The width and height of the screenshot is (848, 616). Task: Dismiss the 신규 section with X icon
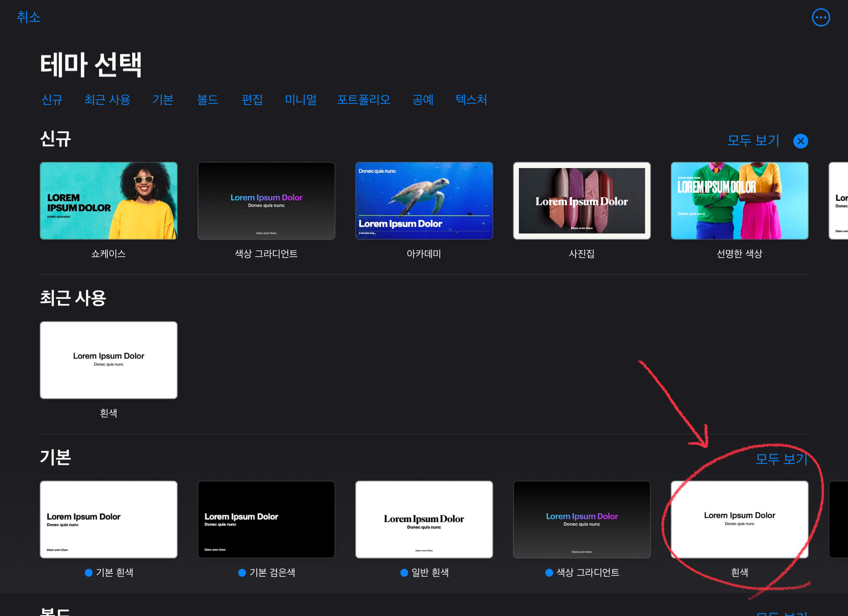pos(800,141)
